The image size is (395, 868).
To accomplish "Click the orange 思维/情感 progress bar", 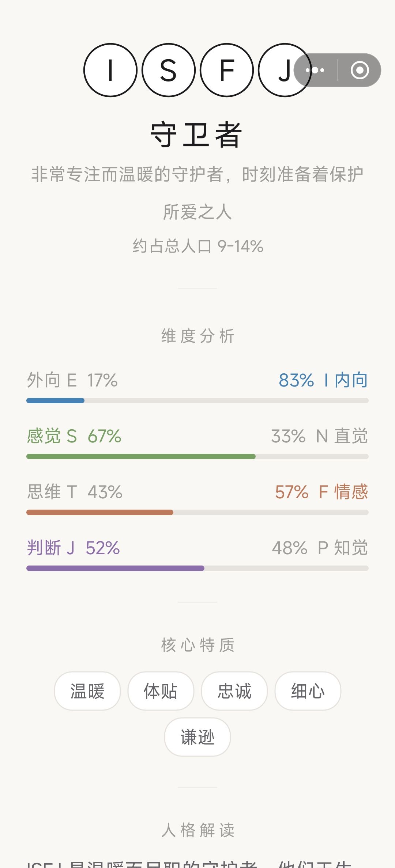I will pyautogui.click(x=197, y=512).
